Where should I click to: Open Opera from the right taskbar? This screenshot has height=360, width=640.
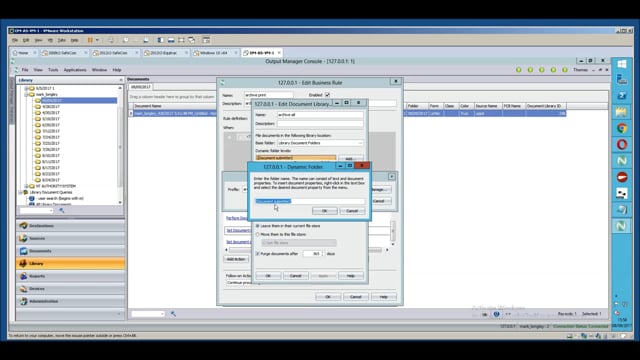[x=622, y=144]
